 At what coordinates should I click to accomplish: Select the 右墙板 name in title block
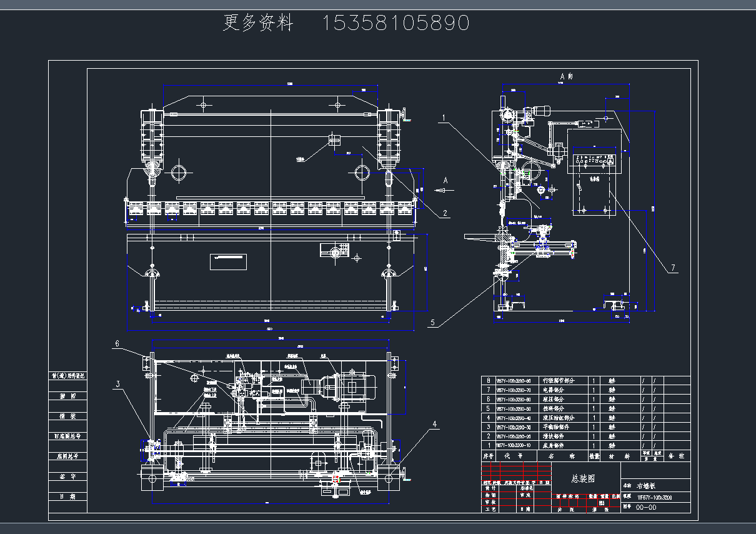pos(647,485)
